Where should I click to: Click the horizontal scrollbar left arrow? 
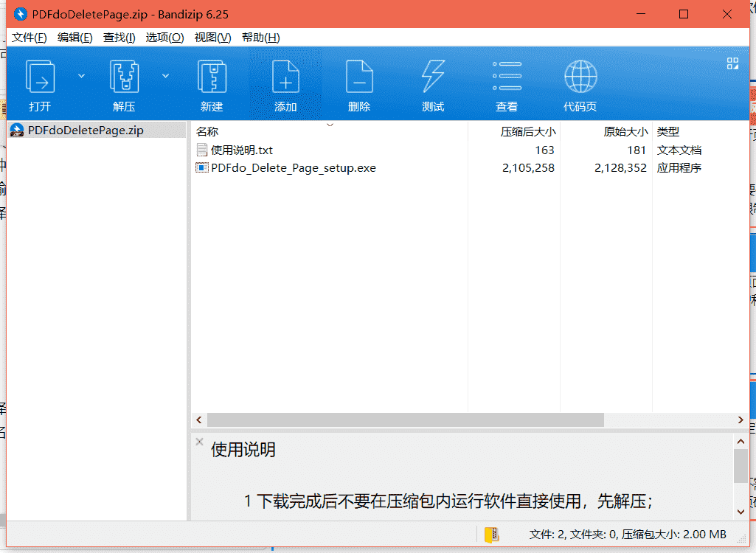pyautogui.click(x=199, y=420)
